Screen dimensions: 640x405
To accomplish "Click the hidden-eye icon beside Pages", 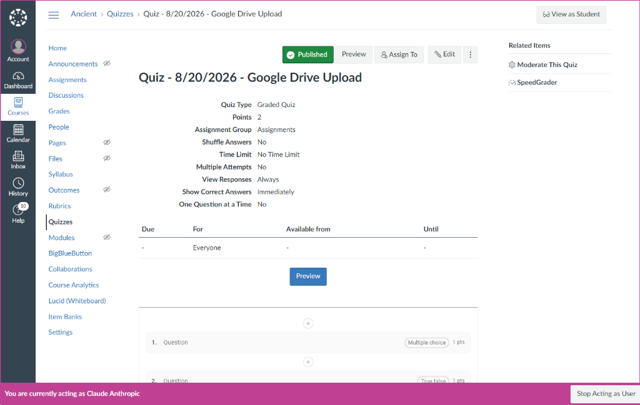I will coord(107,142).
